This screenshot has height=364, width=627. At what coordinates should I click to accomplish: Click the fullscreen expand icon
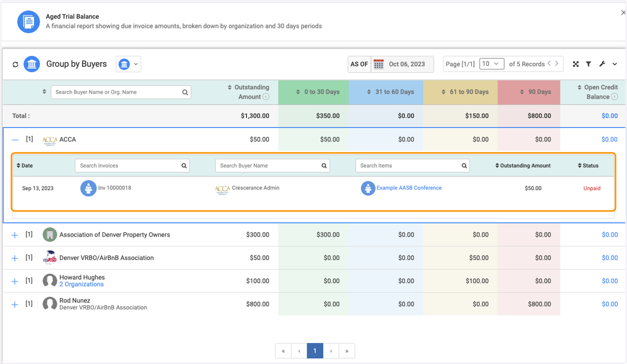576,64
